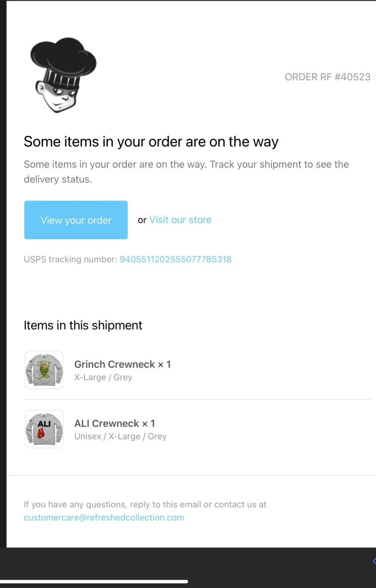376x588 pixels.
Task: Tap the ALI Crewneck sweatshirt thumbnail
Action: click(44, 429)
